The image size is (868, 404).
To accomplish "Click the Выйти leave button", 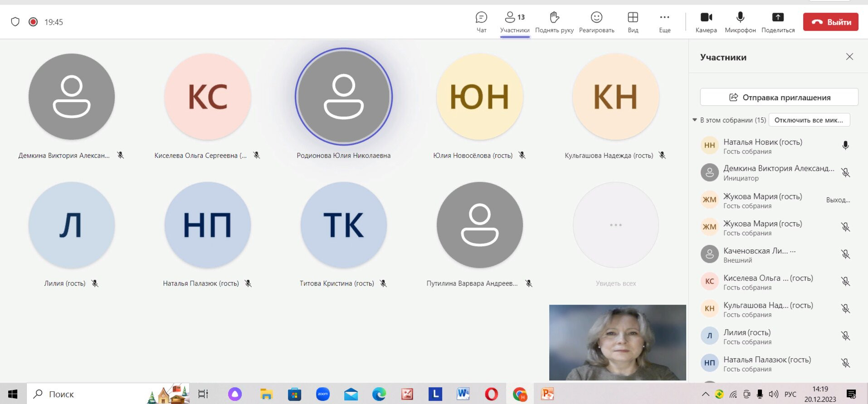I will tap(830, 22).
